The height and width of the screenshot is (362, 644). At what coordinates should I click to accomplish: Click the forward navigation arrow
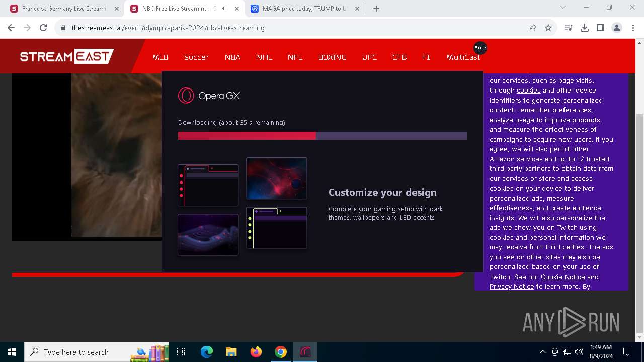(27, 28)
